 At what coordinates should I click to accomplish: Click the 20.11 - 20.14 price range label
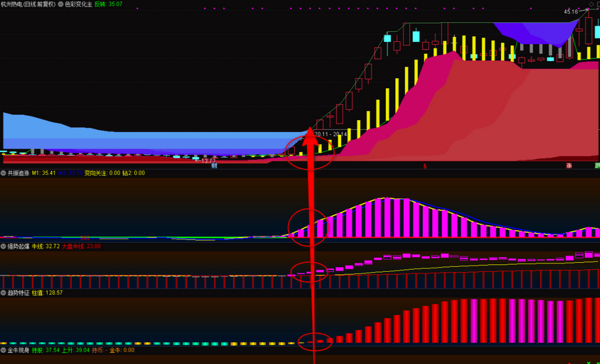click(x=331, y=134)
